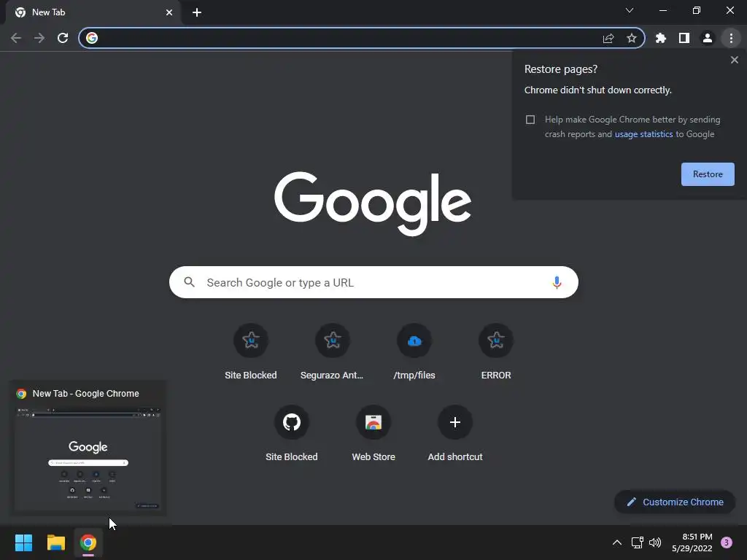Share this page icon in address bar
Image resolution: width=747 pixels, height=560 pixels.
coord(608,38)
